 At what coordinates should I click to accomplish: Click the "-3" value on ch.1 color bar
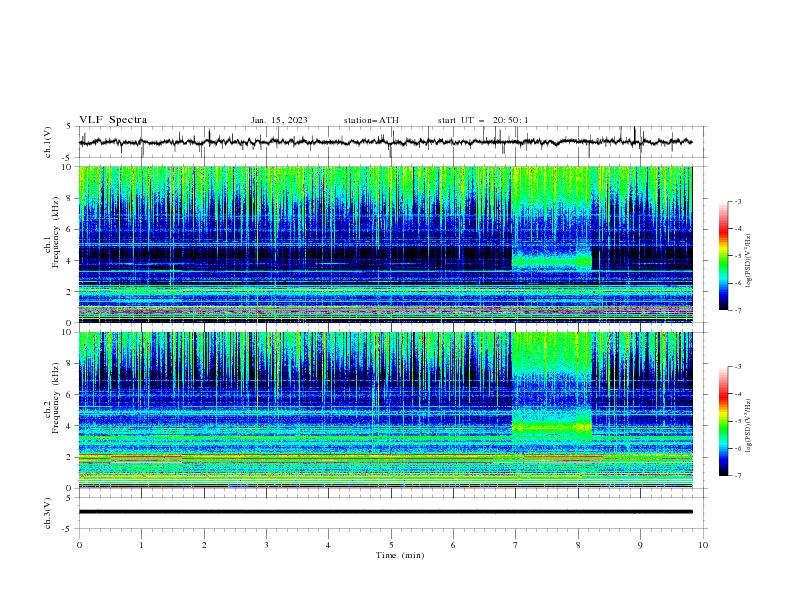pyautogui.click(x=737, y=201)
